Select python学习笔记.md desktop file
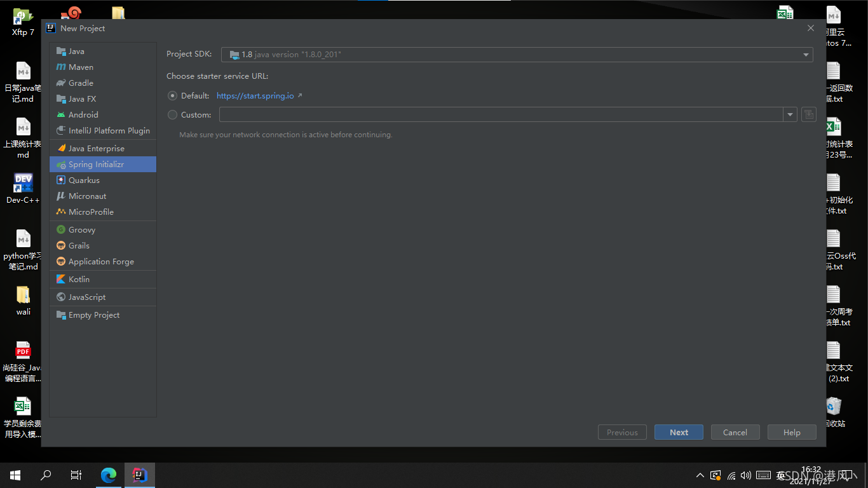868x488 pixels. (23, 250)
